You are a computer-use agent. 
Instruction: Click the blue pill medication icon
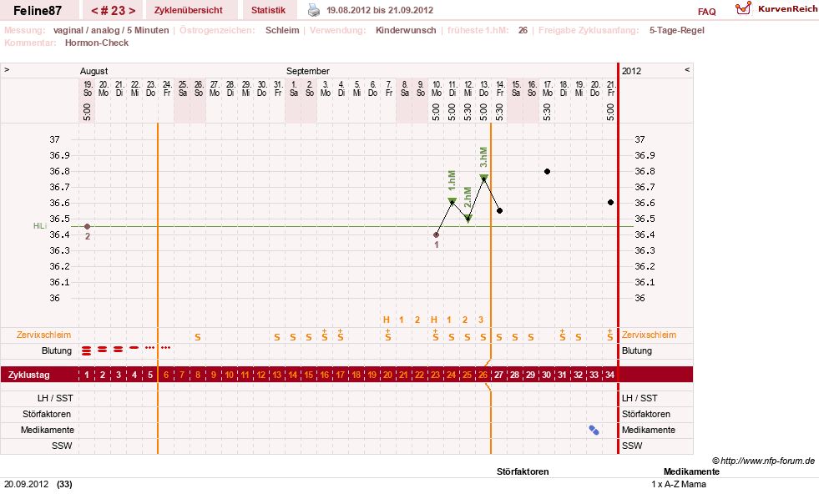coord(594,430)
